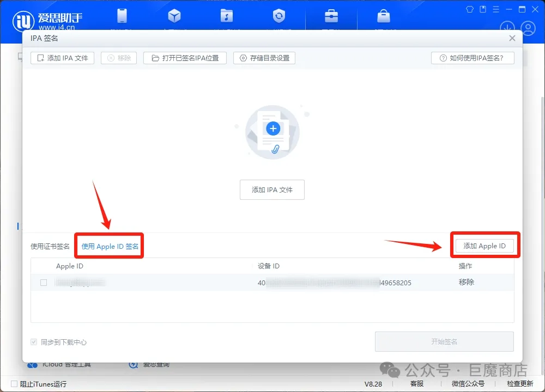This screenshot has width=545, height=392.
Task: Open the toolbox briefcase icon in top navigation
Action: coord(331,16)
